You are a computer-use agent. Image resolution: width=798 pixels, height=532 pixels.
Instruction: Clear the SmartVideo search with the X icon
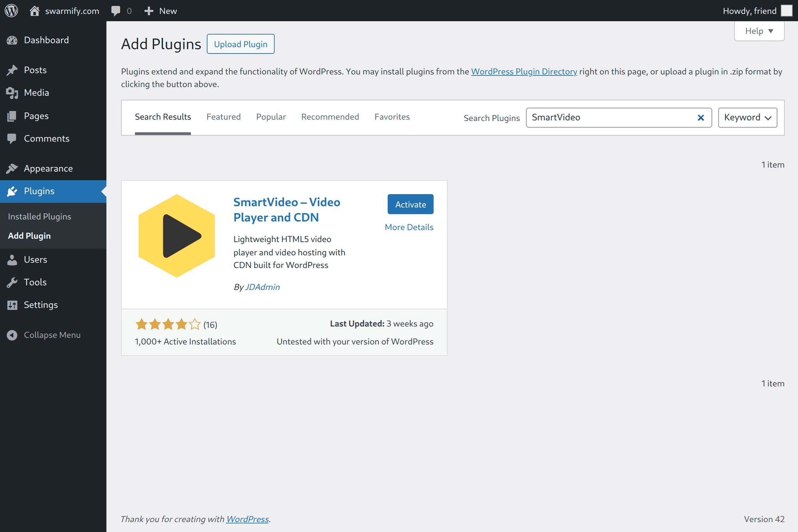click(x=701, y=117)
